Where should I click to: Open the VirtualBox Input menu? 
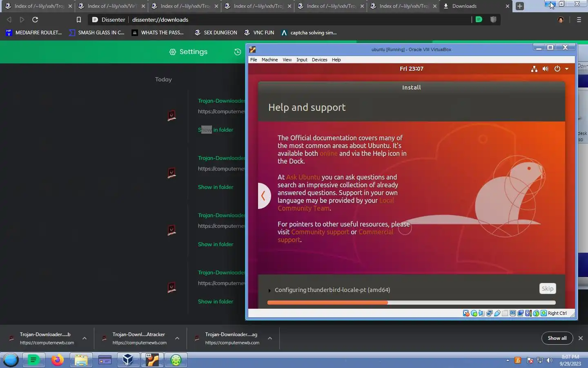(x=302, y=60)
